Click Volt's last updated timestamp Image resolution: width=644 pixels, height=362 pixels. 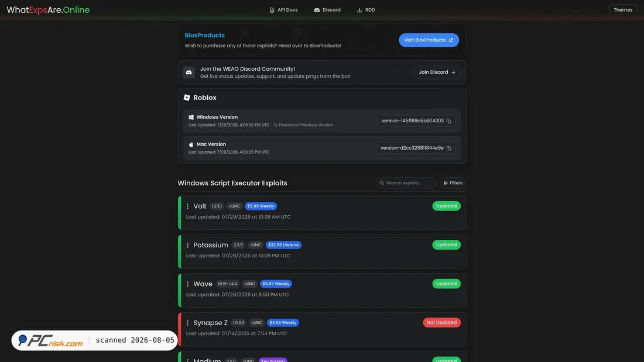click(238, 217)
